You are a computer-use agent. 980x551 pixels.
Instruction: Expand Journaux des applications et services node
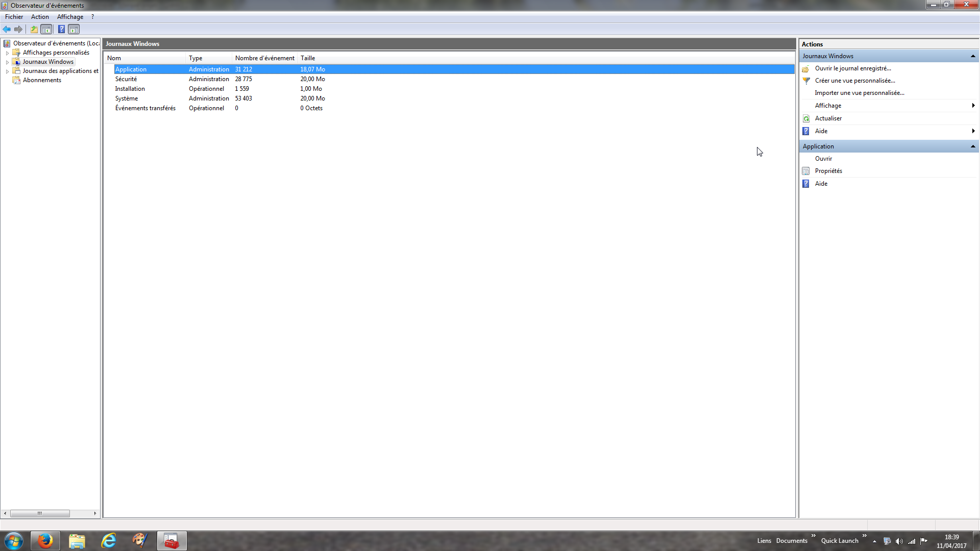7,71
